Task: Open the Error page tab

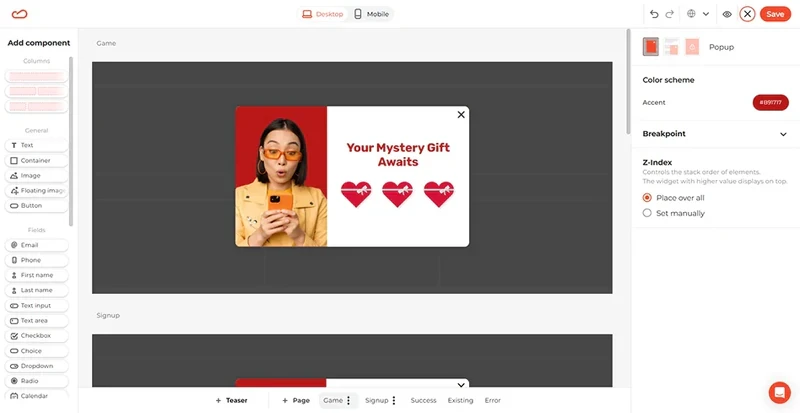Action: [x=492, y=401]
